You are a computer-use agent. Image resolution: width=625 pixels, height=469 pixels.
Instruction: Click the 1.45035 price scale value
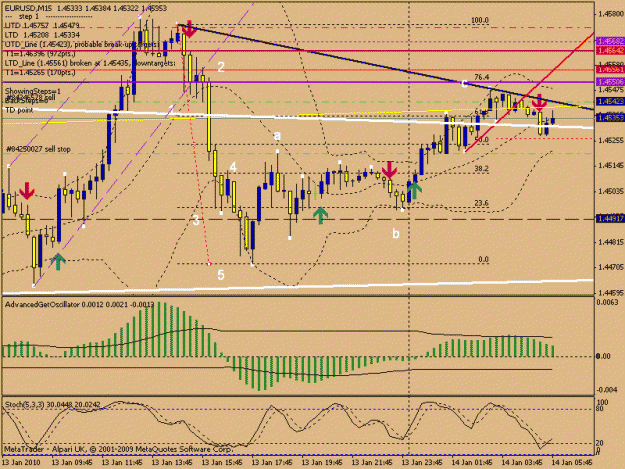tap(611, 191)
